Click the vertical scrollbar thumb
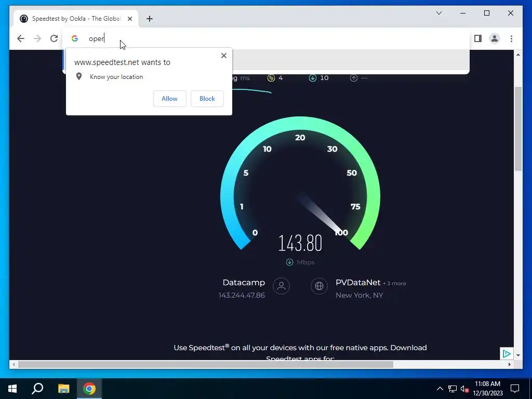This screenshot has width=532, height=399. click(x=518, y=129)
